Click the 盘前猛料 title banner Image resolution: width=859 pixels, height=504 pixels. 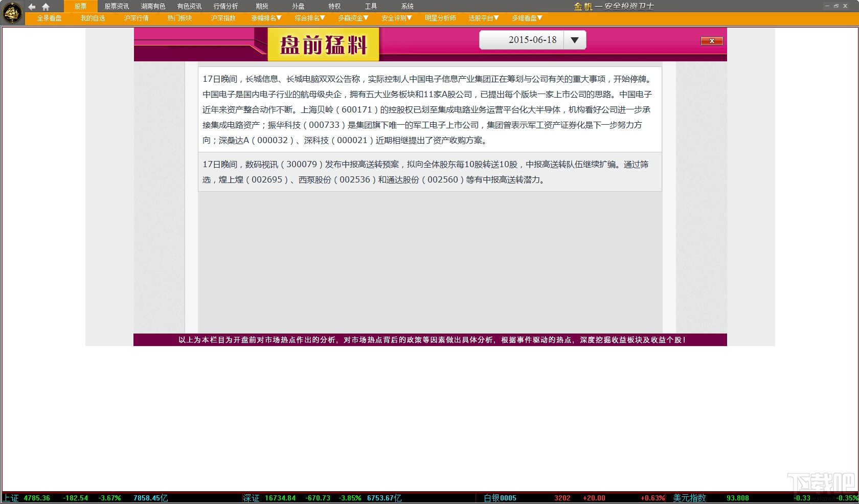pyautogui.click(x=323, y=44)
